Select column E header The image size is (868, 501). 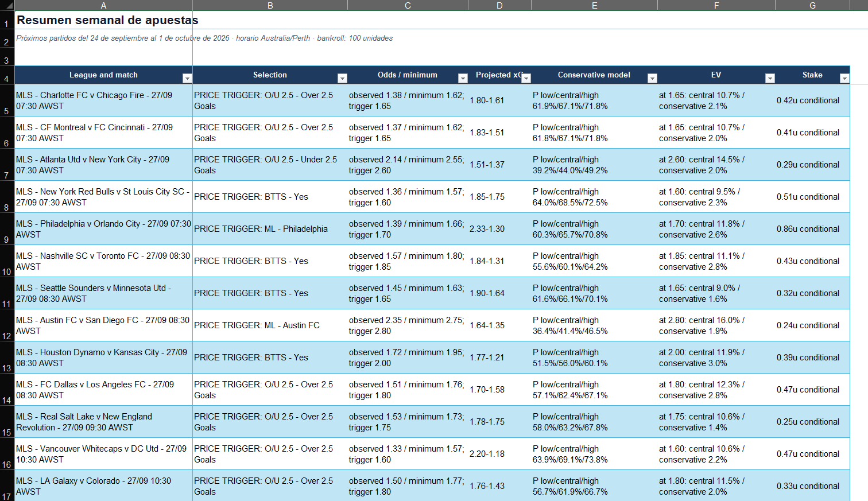click(595, 5)
